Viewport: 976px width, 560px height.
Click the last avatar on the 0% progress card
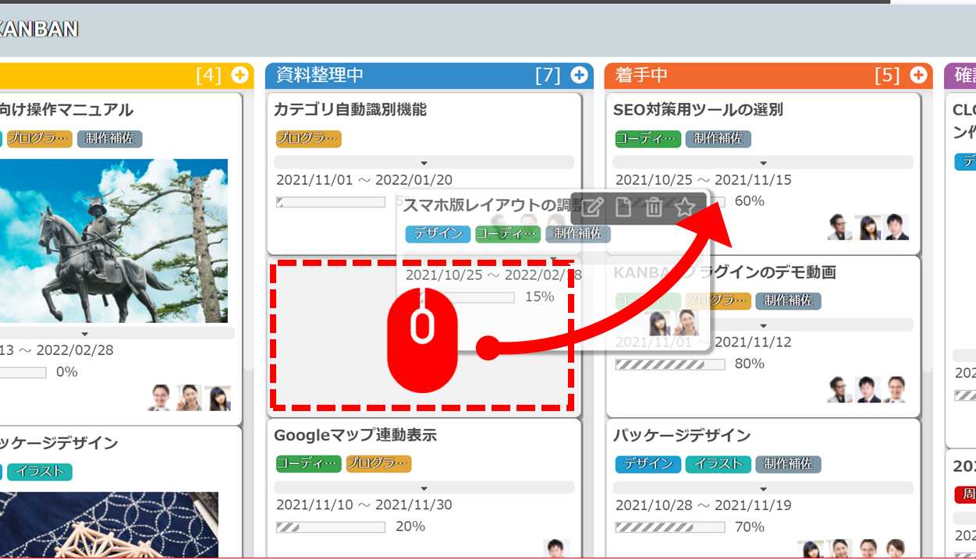click(x=218, y=398)
